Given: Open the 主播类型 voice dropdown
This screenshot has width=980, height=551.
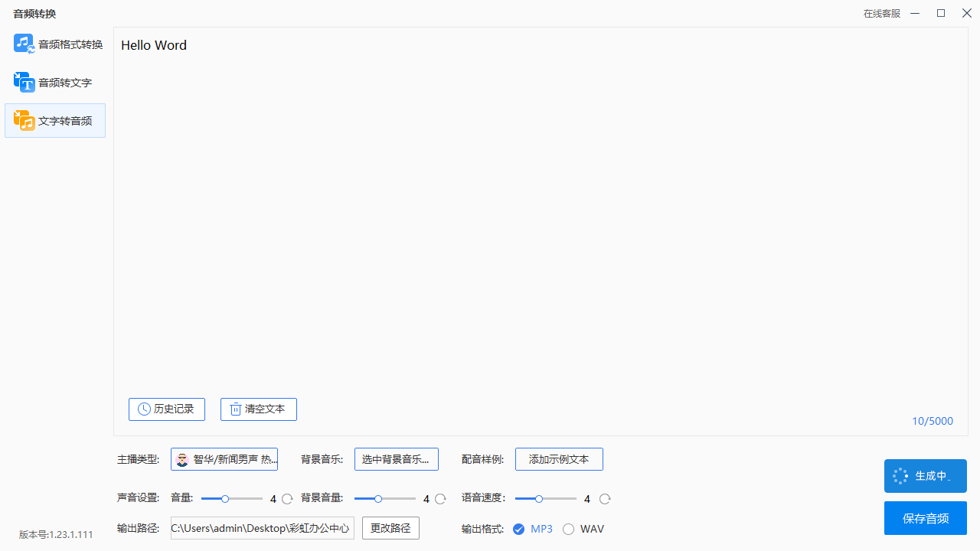Looking at the screenshot, I should click(224, 459).
